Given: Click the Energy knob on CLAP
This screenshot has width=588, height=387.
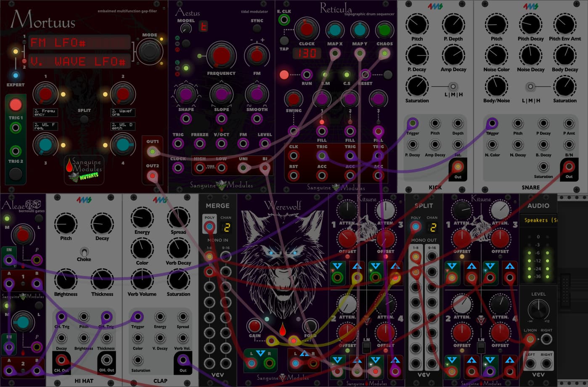Looking at the screenshot, I should click(x=142, y=218).
